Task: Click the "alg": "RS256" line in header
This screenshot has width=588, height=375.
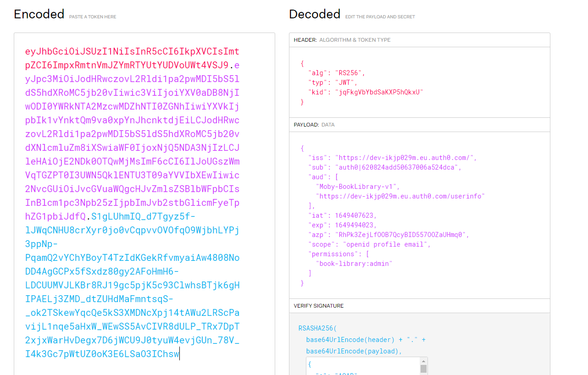Action: 337,73
